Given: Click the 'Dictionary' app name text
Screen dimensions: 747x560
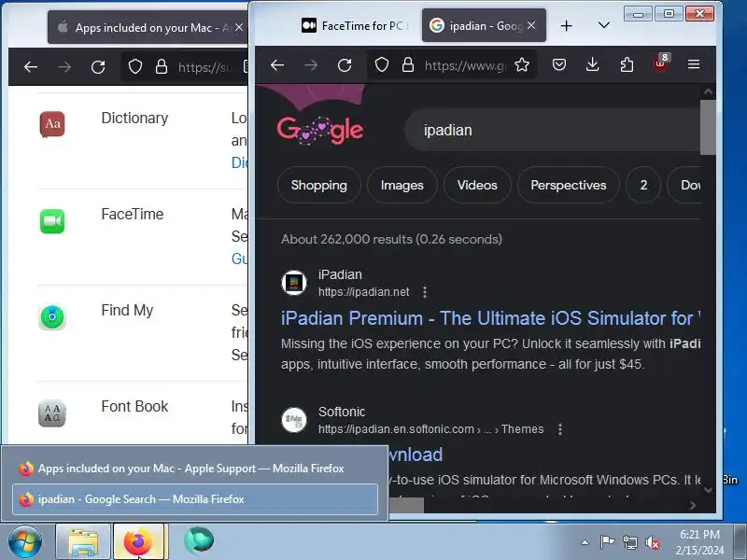Looking at the screenshot, I should (x=134, y=119).
